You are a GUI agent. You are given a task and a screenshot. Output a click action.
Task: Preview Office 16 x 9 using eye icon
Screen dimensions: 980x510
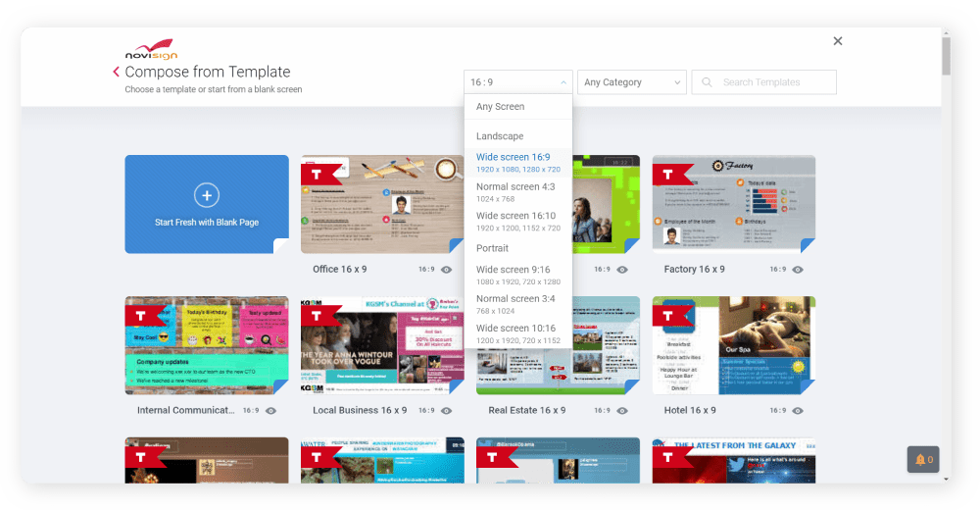[x=446, y=269]
